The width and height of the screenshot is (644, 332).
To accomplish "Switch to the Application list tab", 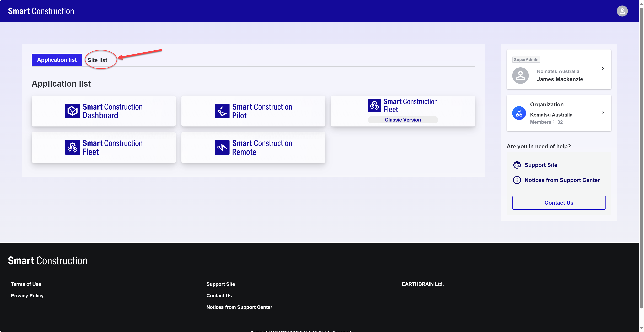I will coord(57,60).
